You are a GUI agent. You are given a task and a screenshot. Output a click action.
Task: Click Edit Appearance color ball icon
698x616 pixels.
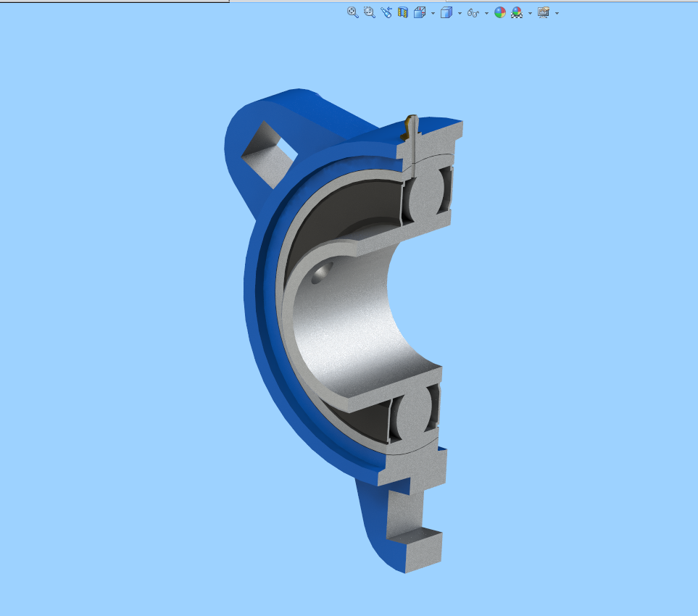tap(500, 12)
